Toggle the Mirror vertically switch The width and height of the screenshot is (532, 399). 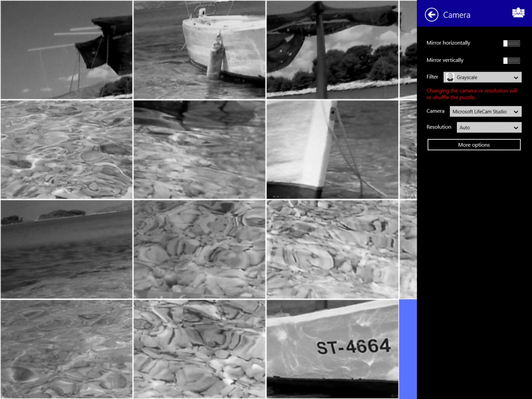(511, 60)
